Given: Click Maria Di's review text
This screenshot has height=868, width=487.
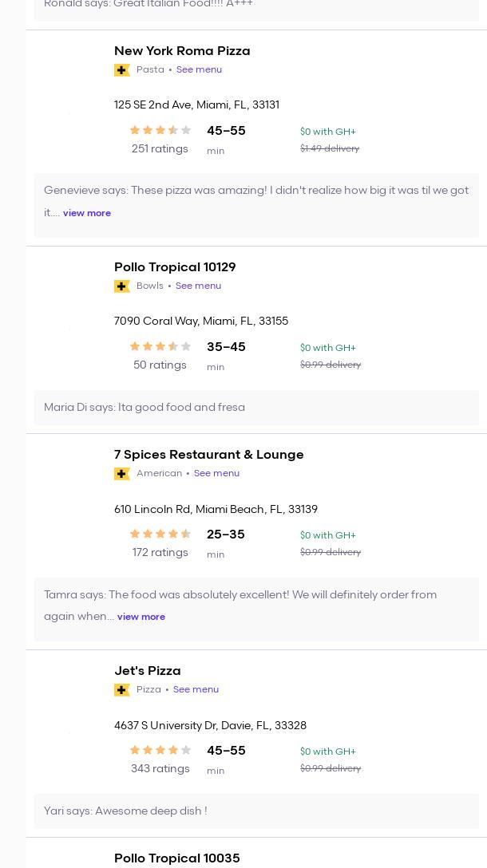Looking at the screenshot, I should click(x=145, y=408).
